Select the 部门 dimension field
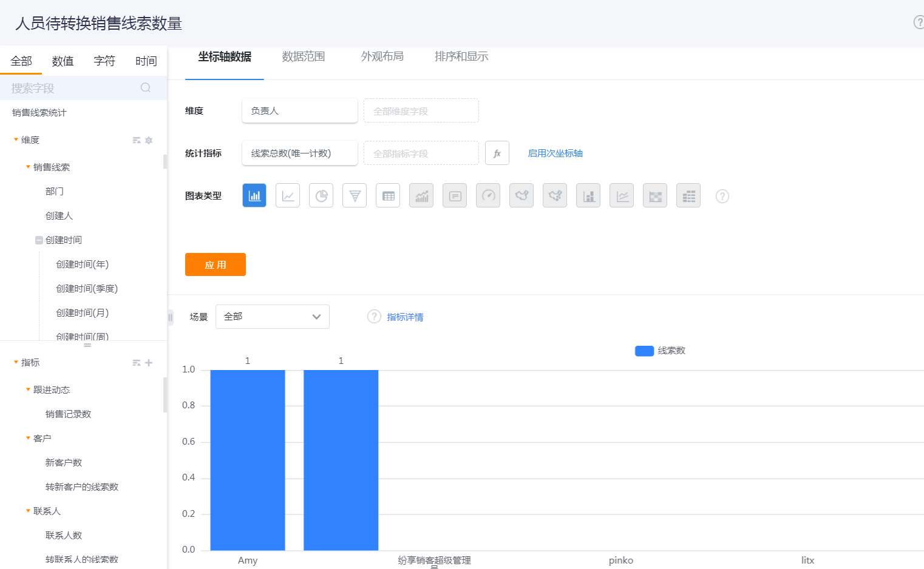924x569 pixels. tap(55, 191)
